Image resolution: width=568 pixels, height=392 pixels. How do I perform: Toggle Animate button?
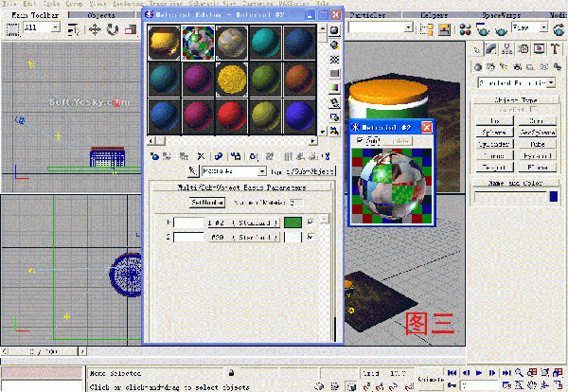431,379
